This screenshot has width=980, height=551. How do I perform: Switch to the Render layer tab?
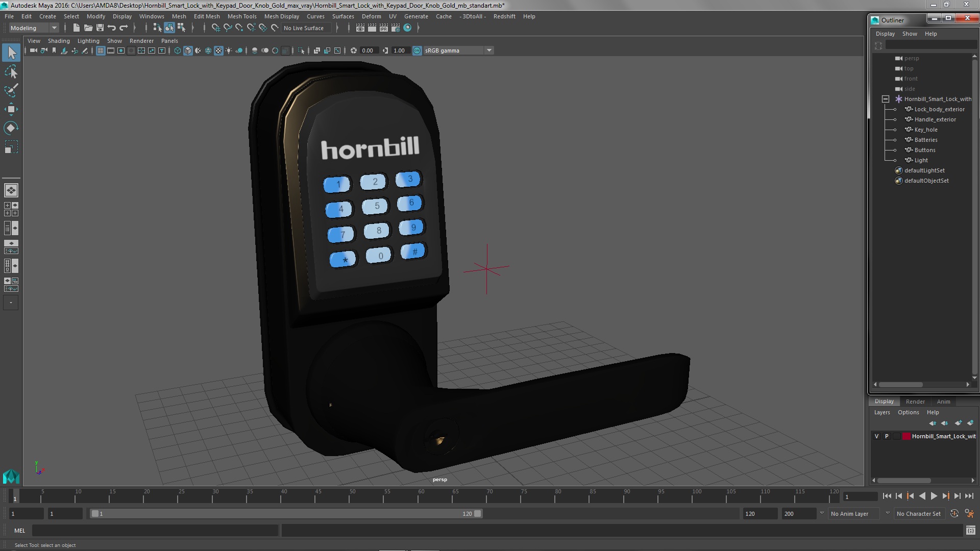pos(915,402)
